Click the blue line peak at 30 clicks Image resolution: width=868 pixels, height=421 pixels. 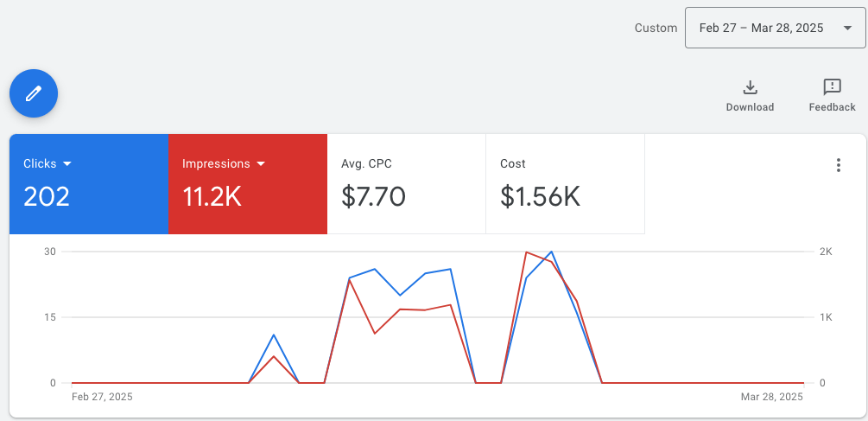tap(551, 252)
